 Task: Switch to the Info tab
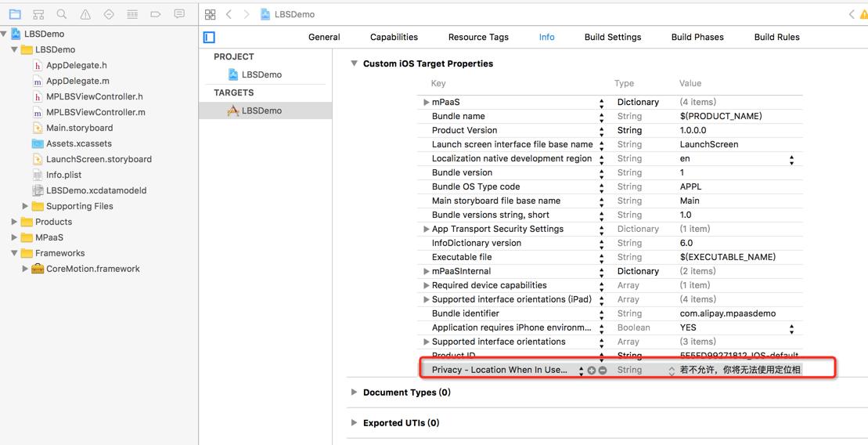547,37
